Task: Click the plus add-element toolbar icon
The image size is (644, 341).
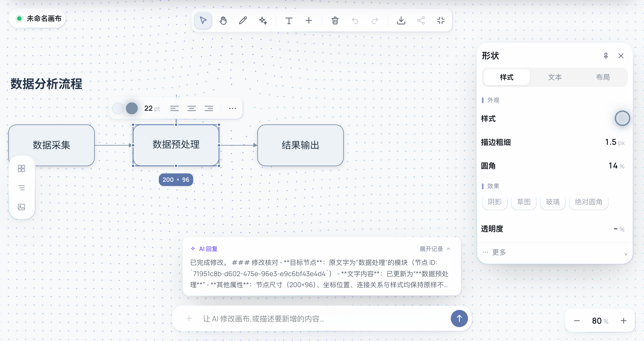Action: coord(309,21)
